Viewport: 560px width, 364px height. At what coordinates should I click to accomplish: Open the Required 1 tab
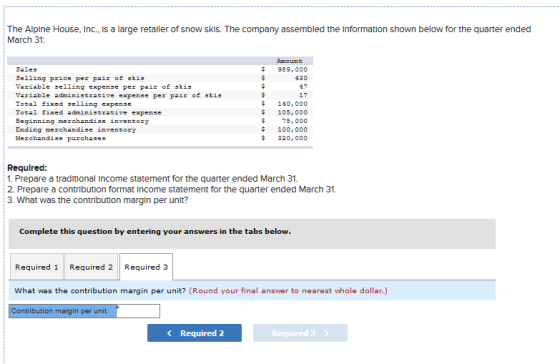37,267
